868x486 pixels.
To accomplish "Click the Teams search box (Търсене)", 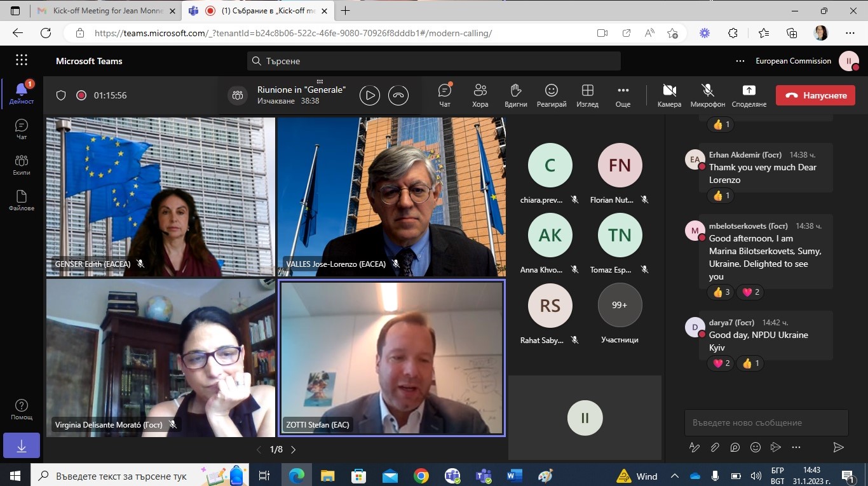I will (x=434, y=61).
